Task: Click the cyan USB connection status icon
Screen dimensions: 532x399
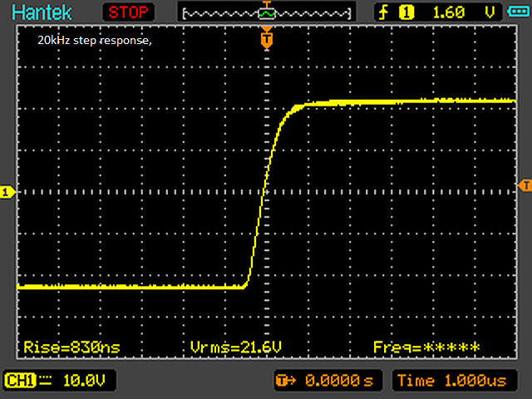Action: [518, 12]
